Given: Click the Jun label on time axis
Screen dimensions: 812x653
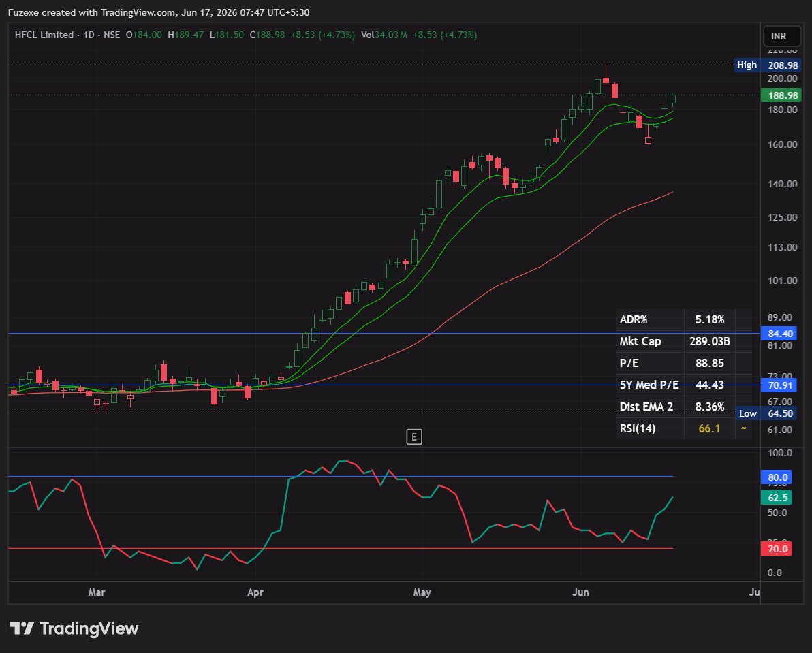Looking at the screenshot, I should 580,592.
